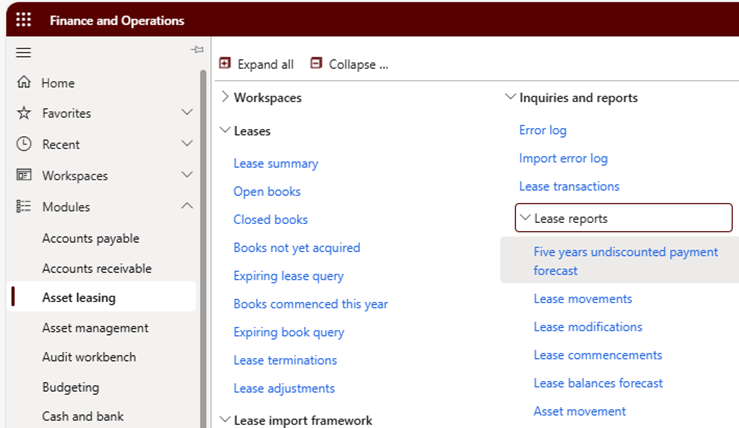Click the hamburger navigation menu icon

coord(23,52)
